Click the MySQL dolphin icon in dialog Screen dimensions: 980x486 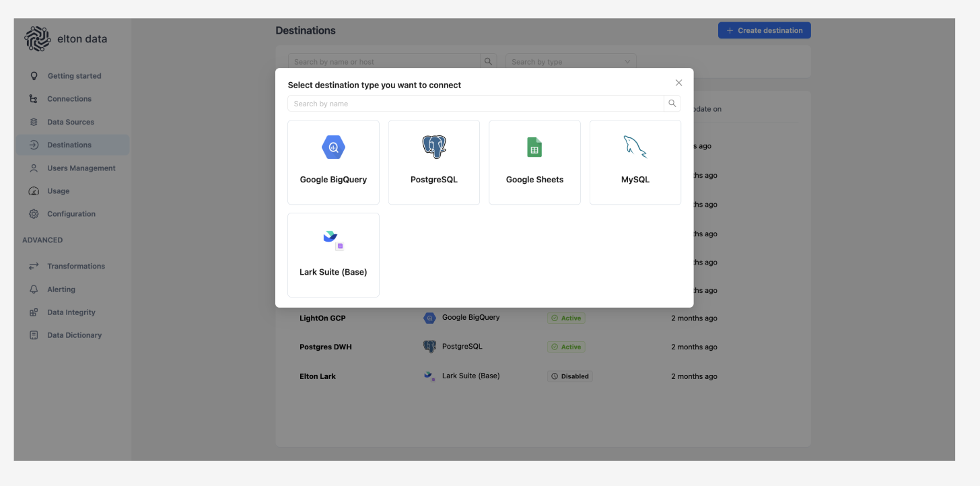tap(635, 147)
